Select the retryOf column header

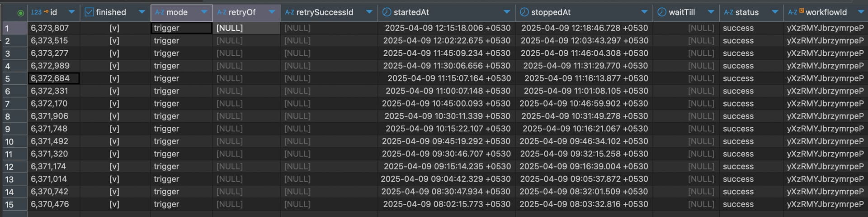pyautogui.click(x=246, y=13)
